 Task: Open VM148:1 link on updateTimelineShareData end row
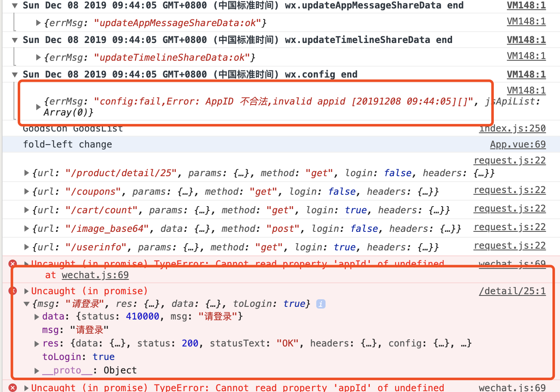[526, 40]
